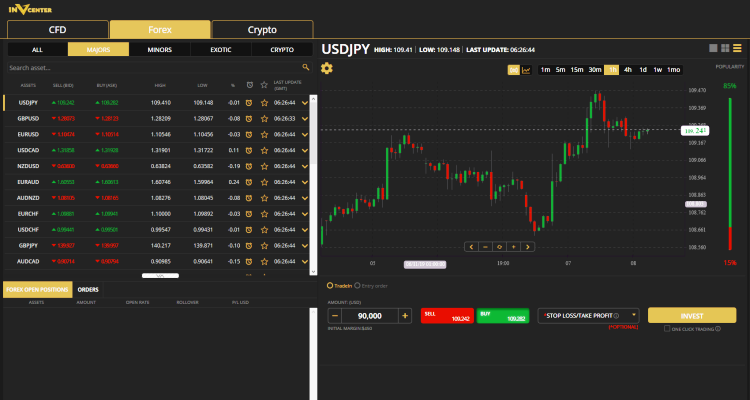The width and height of the screenshot is (750, 400).
Task: Open stop loss info icon
Action: pyautogui.click(x=616, y=316)
